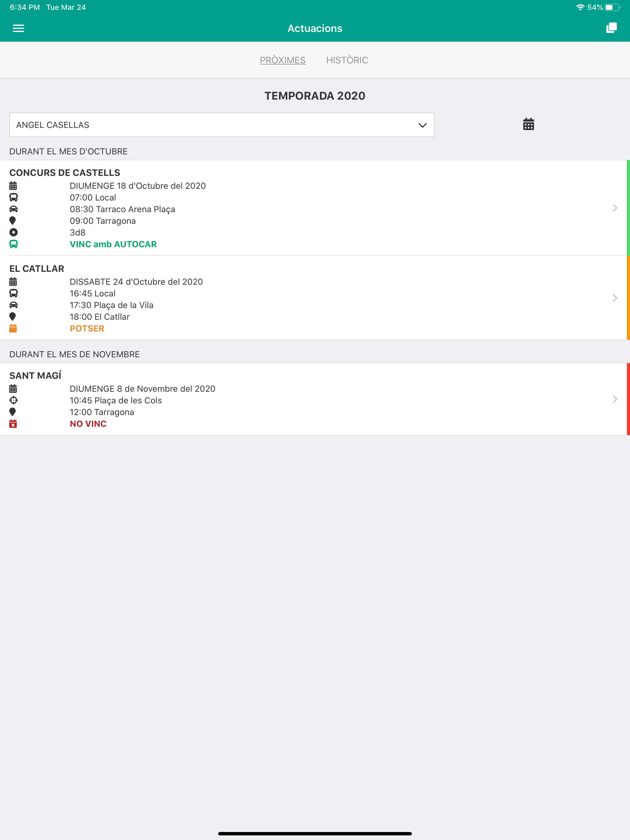Screen dimensions: 630x840
Task: Open Concurs de Castells details chevron
Action: point(615,208)
